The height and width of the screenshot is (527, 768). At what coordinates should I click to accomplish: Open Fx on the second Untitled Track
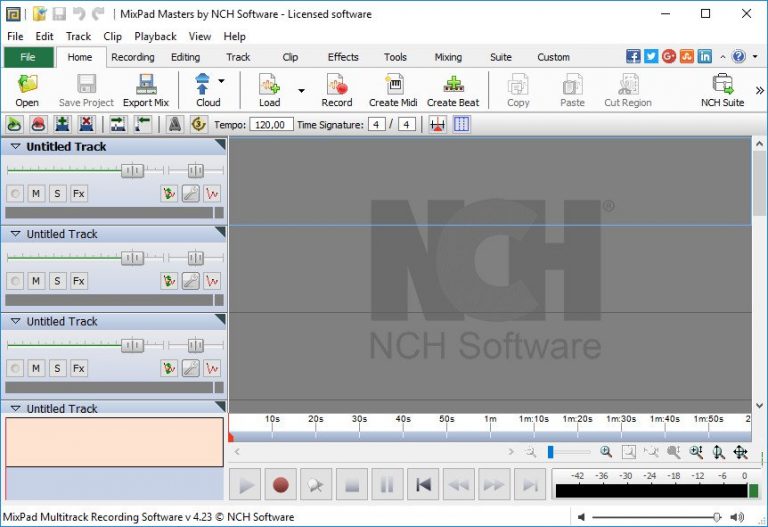[x=79, y=281]
